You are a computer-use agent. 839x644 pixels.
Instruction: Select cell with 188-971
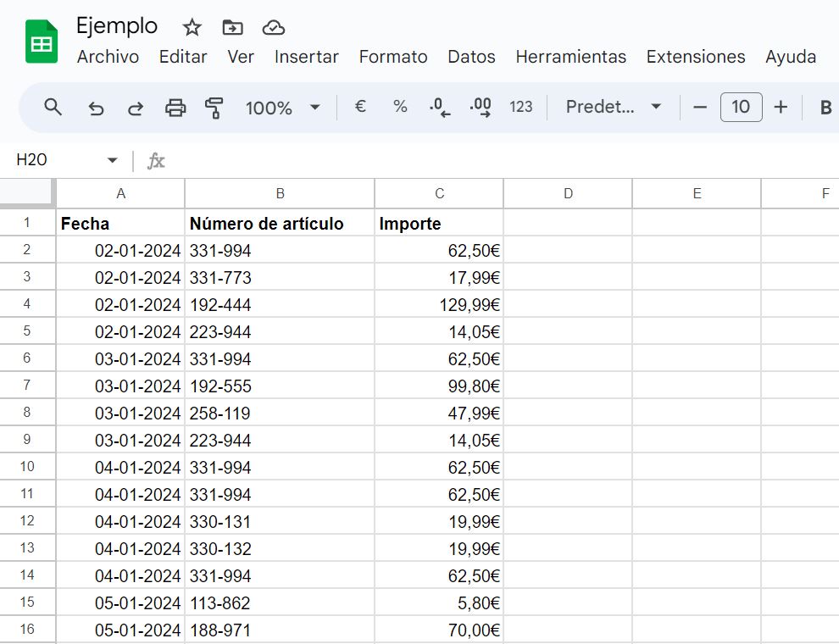click(x=280, y=630)
